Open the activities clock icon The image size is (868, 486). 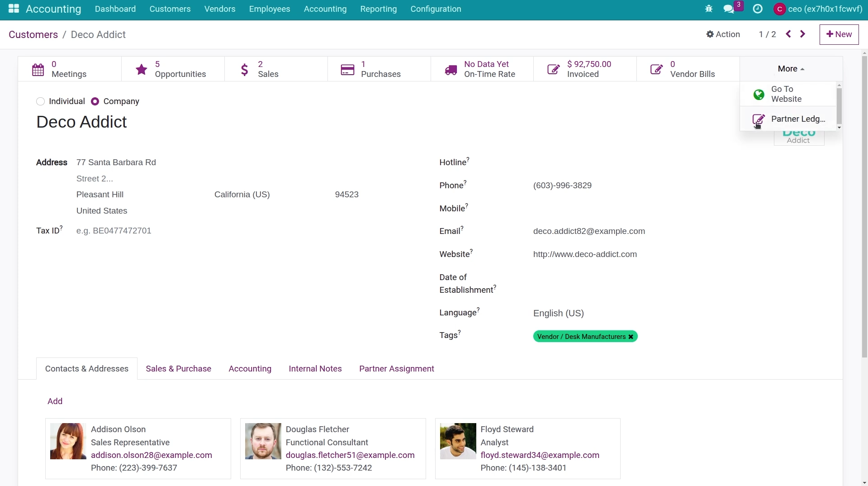click(758, 9)
